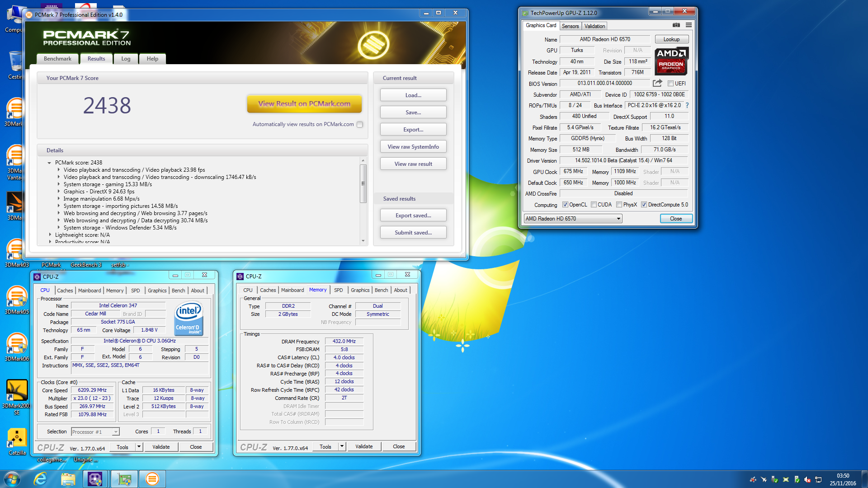
Task: Click View raw SystemInfo button
Action: [x=413, y=147]
